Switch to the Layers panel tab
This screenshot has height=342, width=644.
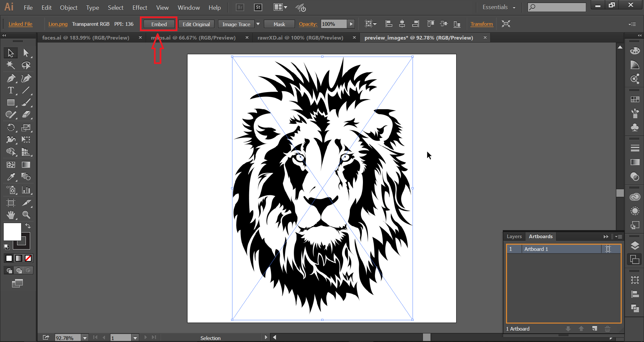[x=514, y=236]
